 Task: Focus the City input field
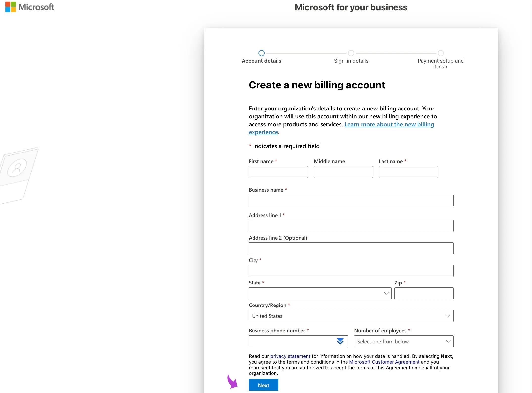click(x=351, y=271)
